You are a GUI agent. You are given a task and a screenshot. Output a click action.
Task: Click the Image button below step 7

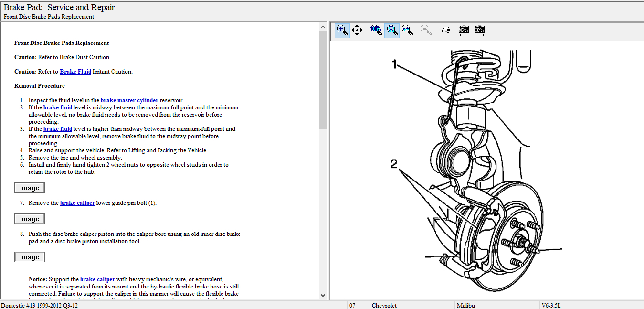(30, 219)
